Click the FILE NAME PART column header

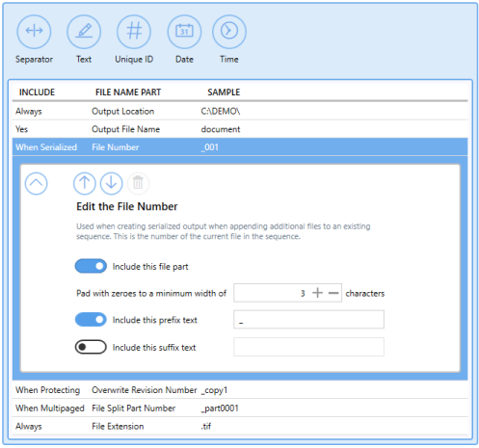(128, 92)
